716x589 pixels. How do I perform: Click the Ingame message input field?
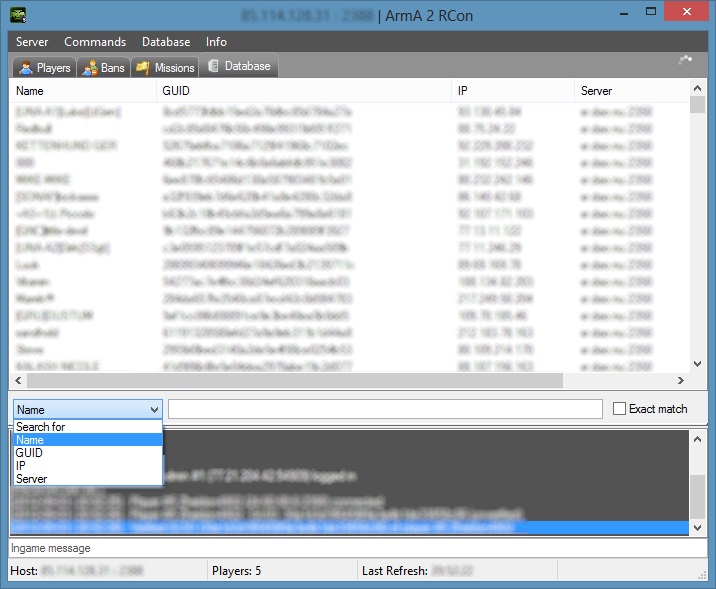[x=358, y=548]
